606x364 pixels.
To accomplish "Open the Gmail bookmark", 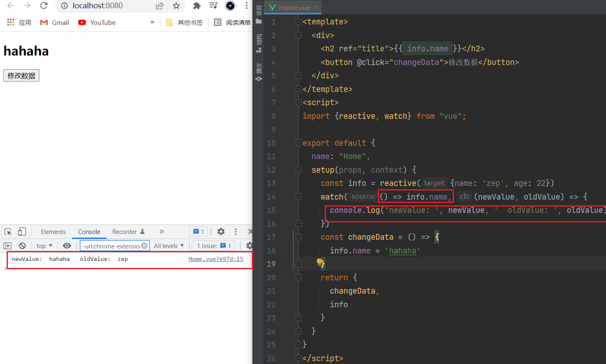I will click(54, 22).
